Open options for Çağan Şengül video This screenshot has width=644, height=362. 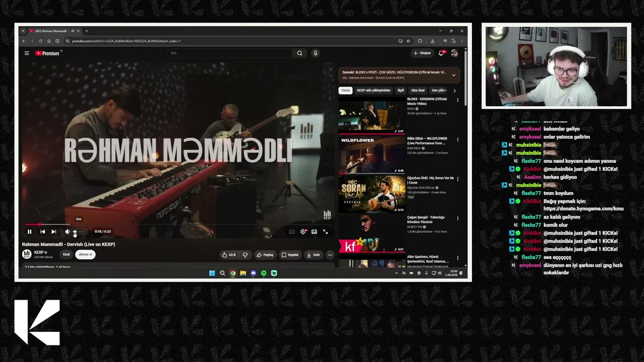(x=457, y=218)
